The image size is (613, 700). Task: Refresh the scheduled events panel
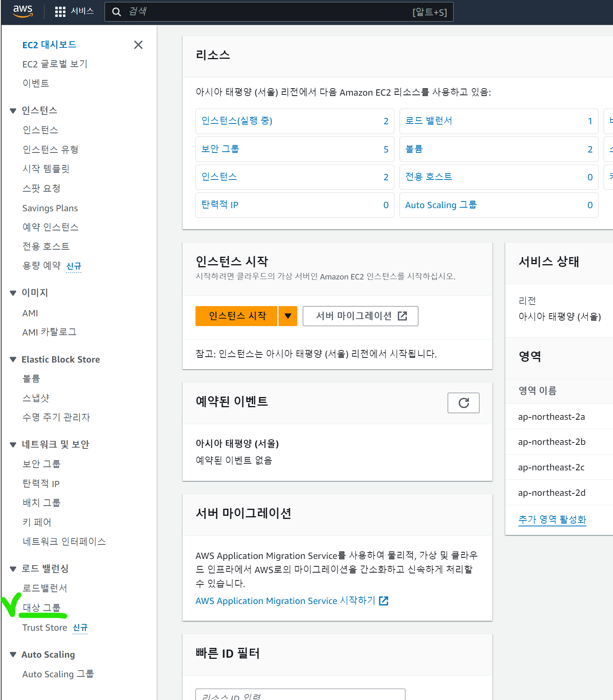click(463, 403)
